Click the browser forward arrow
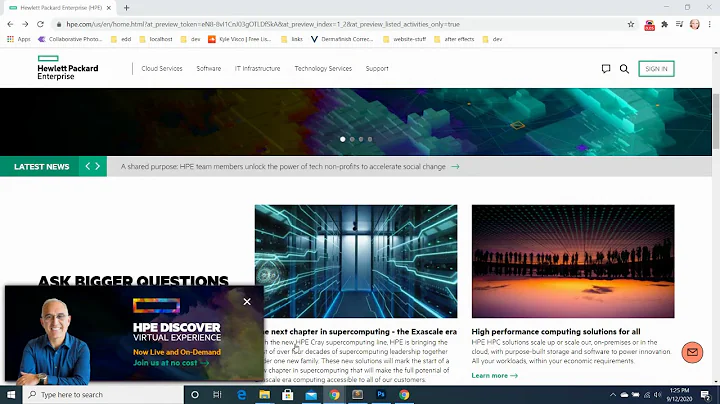 25,24
